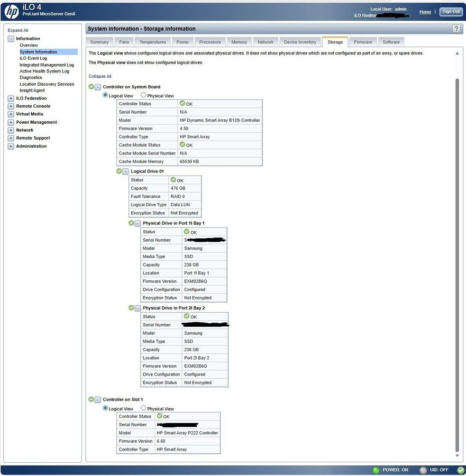
Task: Click the HP logo icon
Action: point(12,11)
